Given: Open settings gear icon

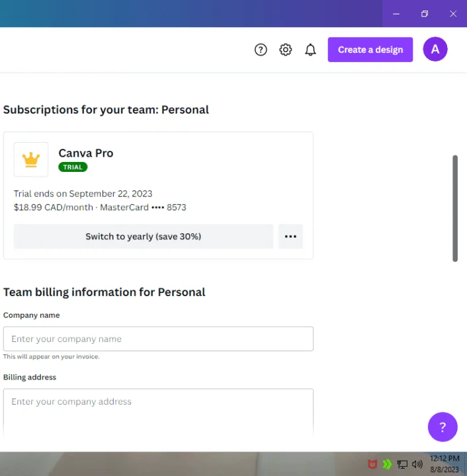Looking at the screenshot, I should click(x=285, y=50).
